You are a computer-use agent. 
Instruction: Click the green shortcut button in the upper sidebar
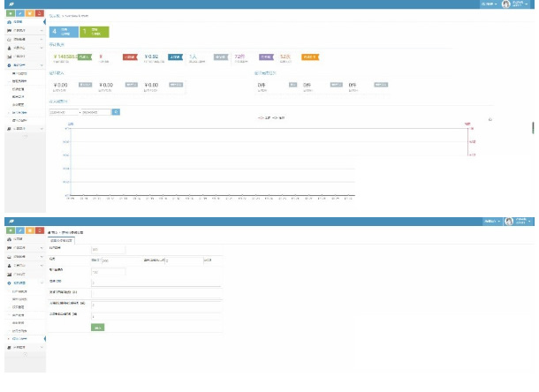click(9, 13)
